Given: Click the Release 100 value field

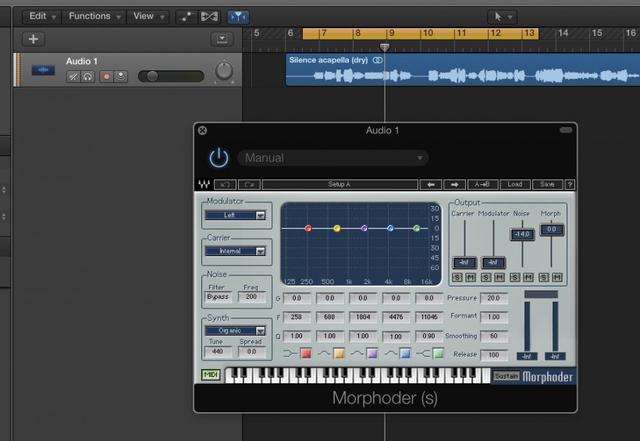Looking at the screenshot, I should click(x=494, y=355).
